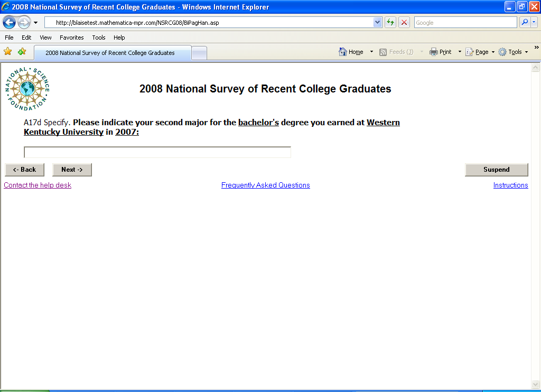Click the browser Back arrow icon
The width and height of the screenshot is (541, 392).
click(x=9, y=23)
